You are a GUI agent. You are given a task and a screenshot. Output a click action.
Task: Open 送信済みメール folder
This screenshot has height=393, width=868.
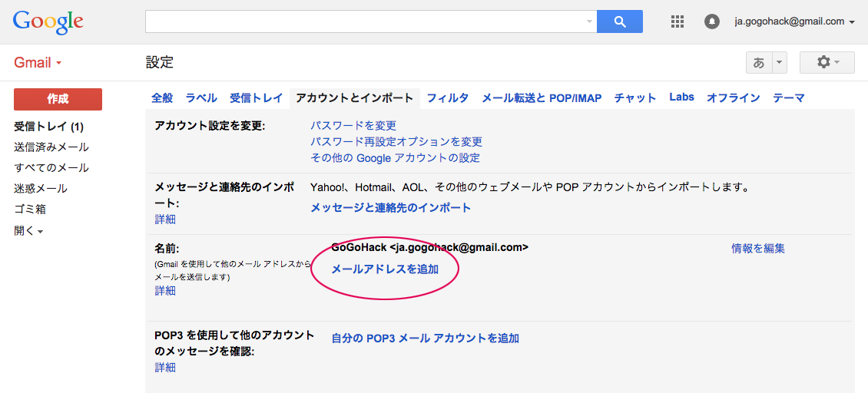(x=51, y=147)
